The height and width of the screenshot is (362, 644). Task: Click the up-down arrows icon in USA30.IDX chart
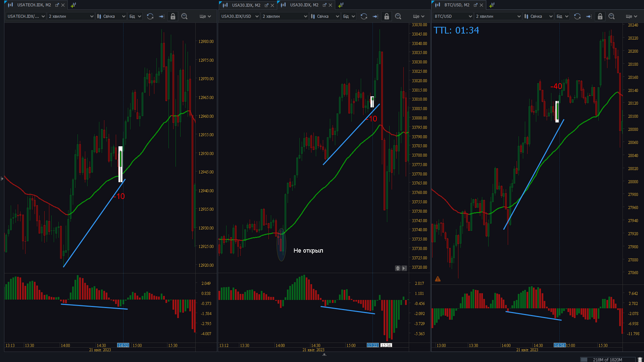coord(398,268)
